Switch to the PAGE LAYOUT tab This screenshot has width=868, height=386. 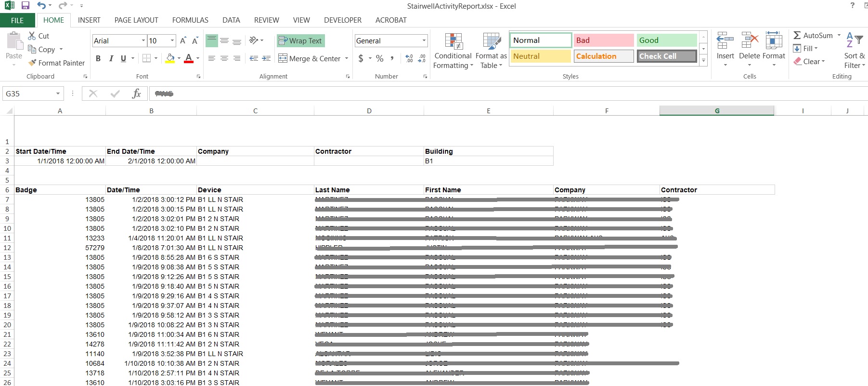136,20
